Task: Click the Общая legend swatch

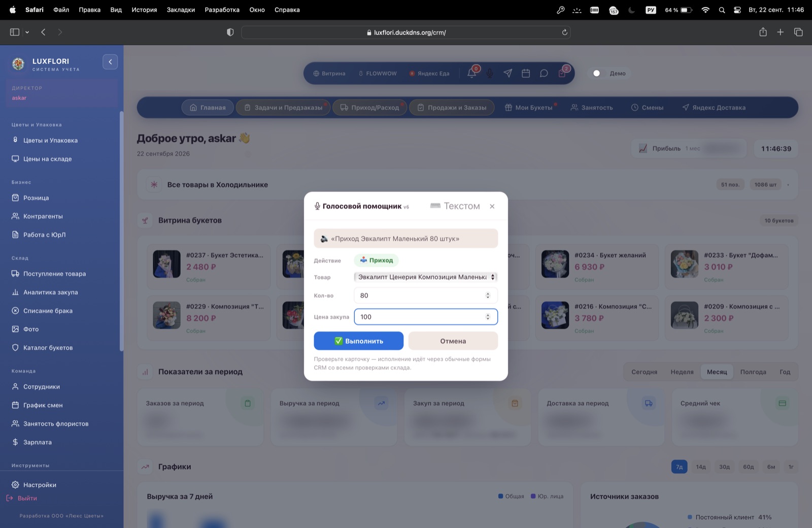Action: pyautogui.click(x=500, y=496)
